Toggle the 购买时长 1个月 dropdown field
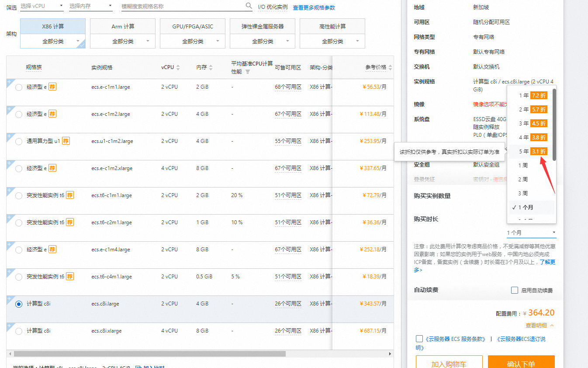The width and height of the screenshot is (588, 368). tap(531, 233)
